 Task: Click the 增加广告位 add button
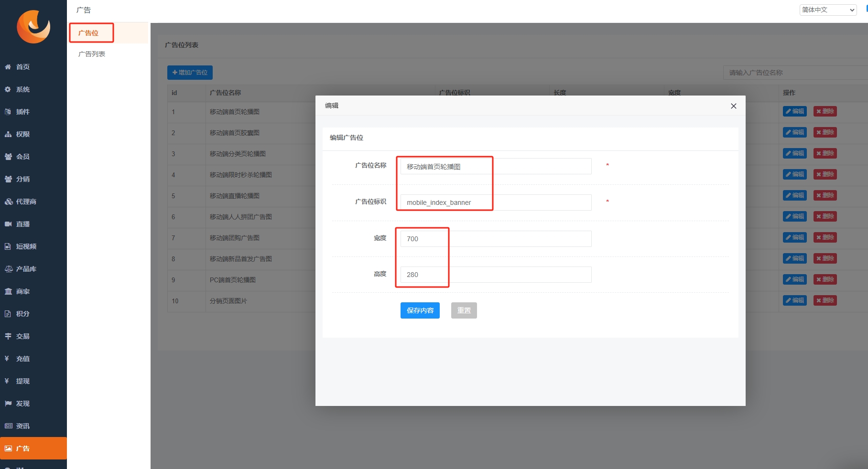pos(190,73)
